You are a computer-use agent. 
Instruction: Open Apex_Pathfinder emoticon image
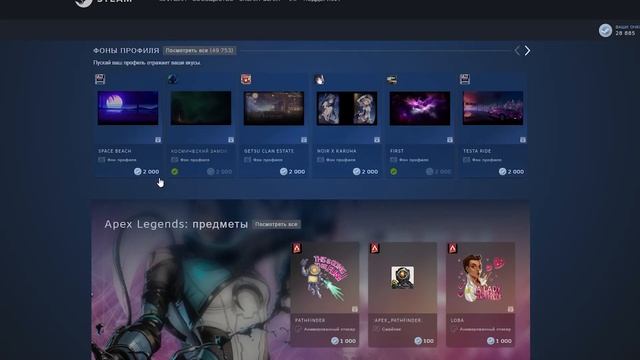[402, 277]
